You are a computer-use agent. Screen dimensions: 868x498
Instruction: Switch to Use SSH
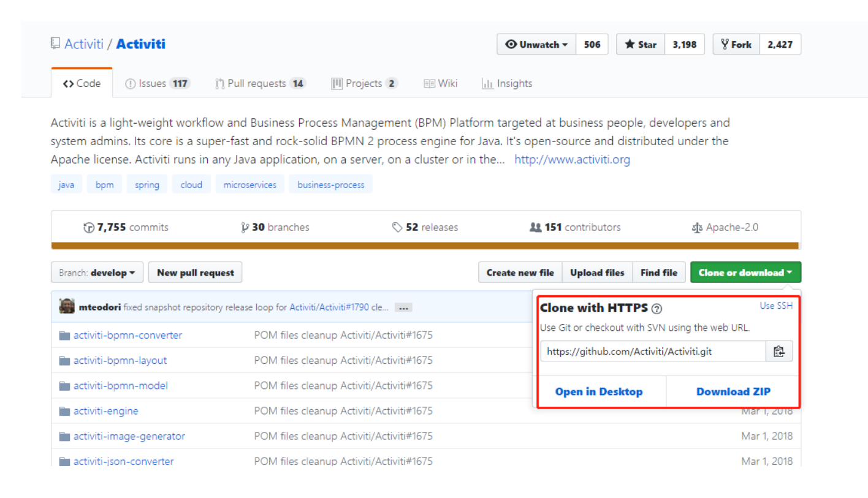click(x=776, y=306)
